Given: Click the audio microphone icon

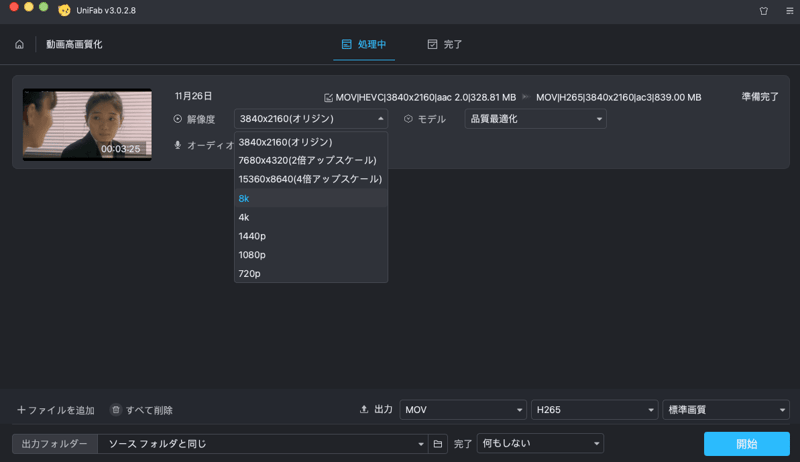Looking at the screenshot, I should (x=178, y=145).
